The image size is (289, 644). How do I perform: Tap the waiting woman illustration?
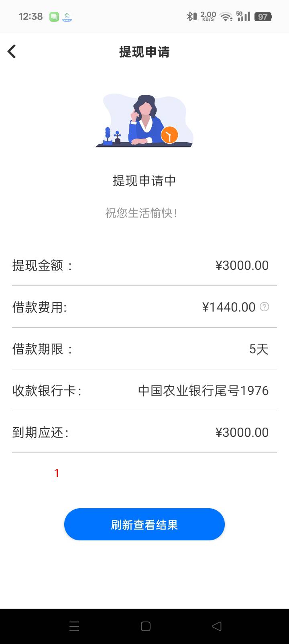pyautogui.click(x=144, y=121)
